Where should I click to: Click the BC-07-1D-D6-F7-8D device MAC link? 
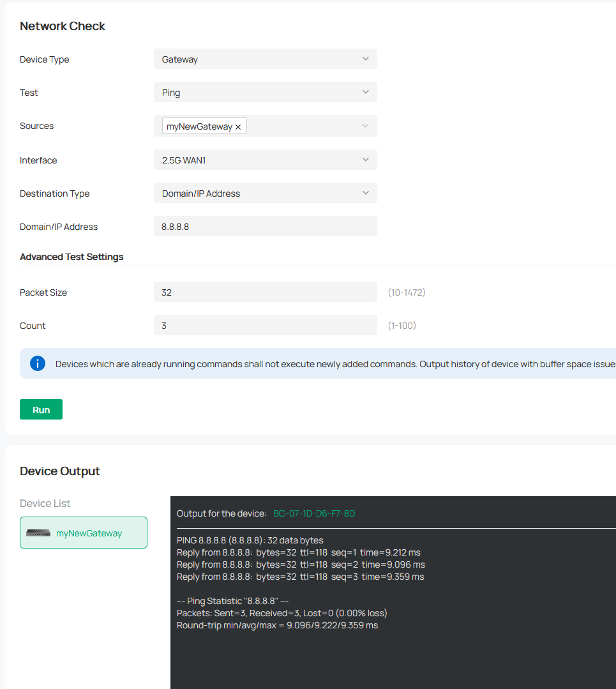(x=313, y=513)
